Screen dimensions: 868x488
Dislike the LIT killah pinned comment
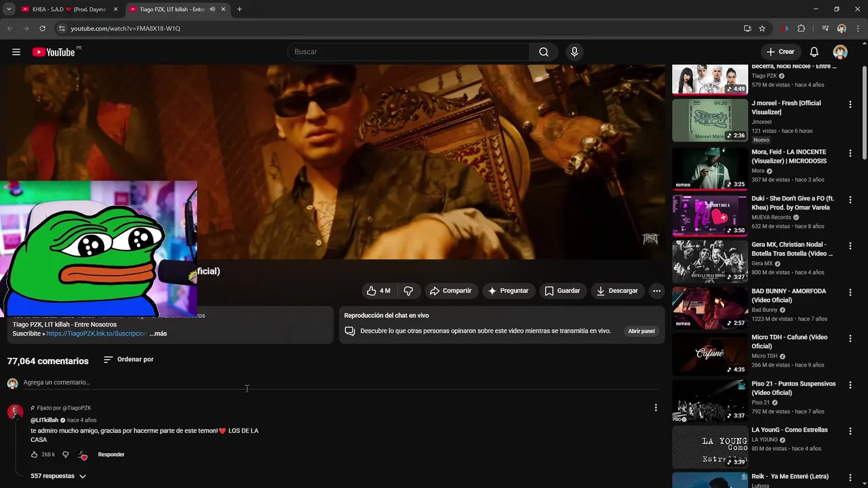pyautogui.click(x=66, y=455)
